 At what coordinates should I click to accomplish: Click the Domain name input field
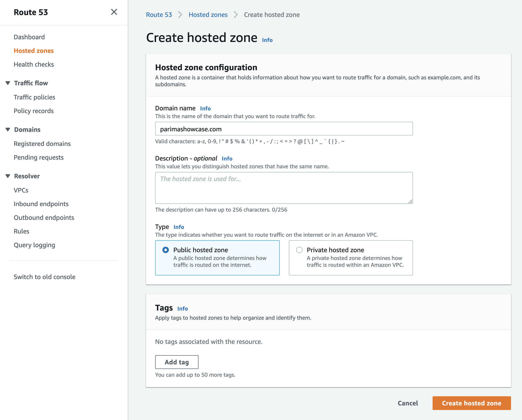click(284, 129)
